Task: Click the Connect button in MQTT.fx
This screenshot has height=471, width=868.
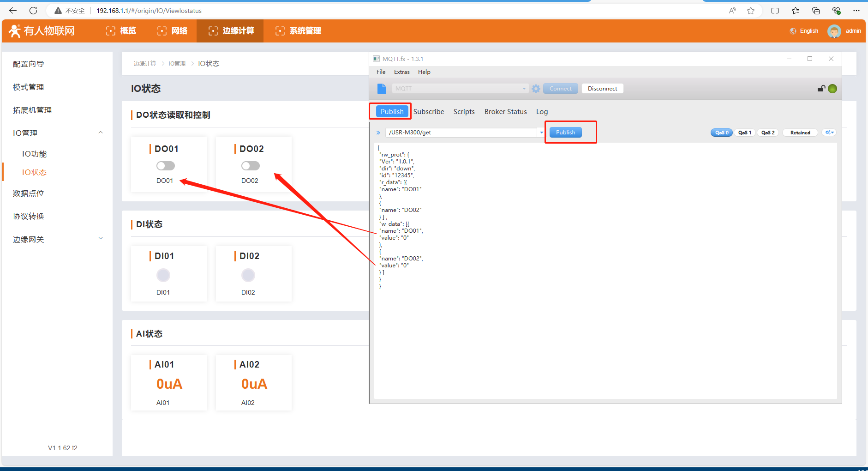Action: pos(561,89)
